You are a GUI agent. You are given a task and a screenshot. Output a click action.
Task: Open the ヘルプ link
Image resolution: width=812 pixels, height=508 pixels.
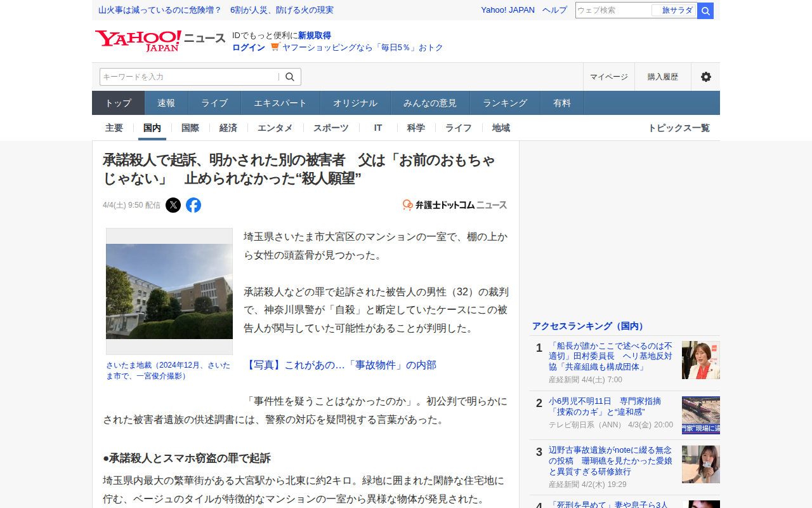pos(555,10)
